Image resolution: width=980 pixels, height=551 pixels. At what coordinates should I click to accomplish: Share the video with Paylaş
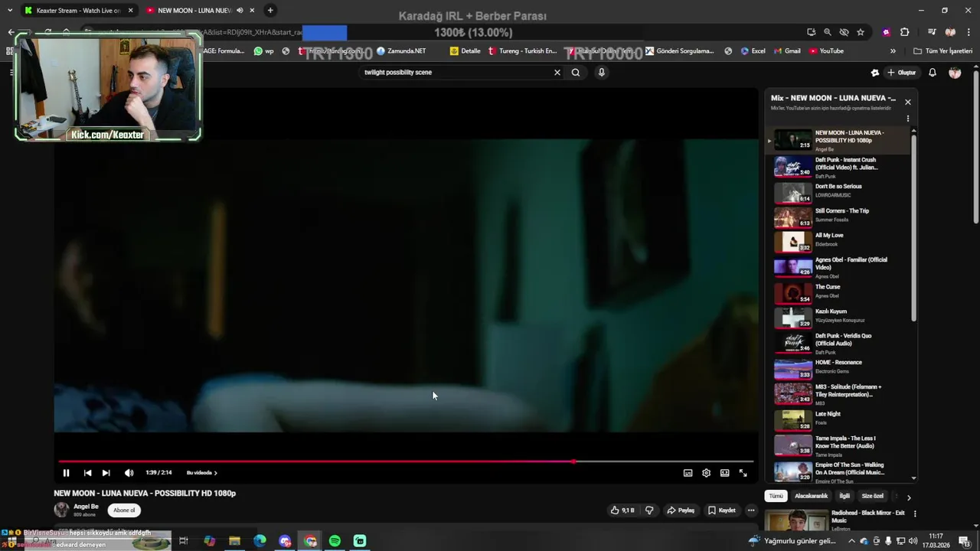click(x=681, y=510)
